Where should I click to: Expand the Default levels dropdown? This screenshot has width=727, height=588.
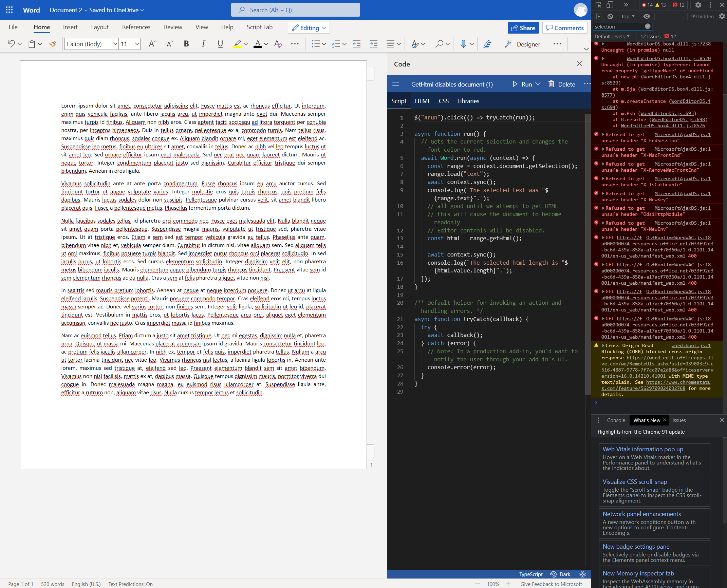pos(612,36)
